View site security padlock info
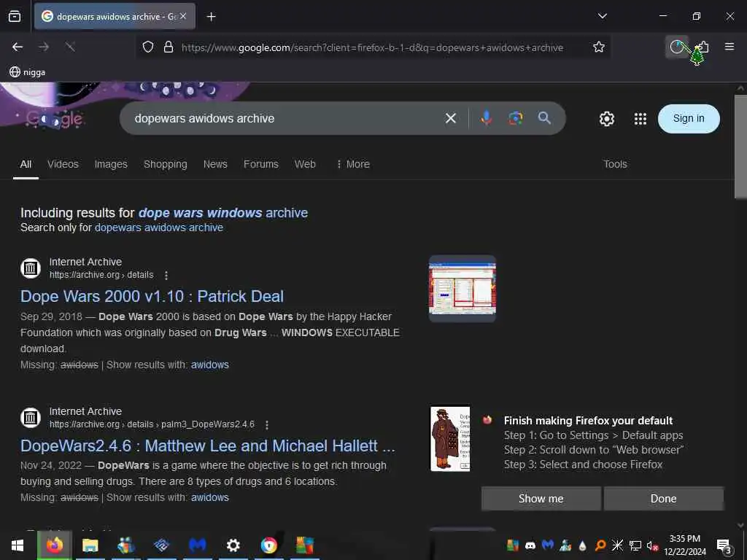This screenshot has width=747, height=560. (x=169, y=47)
